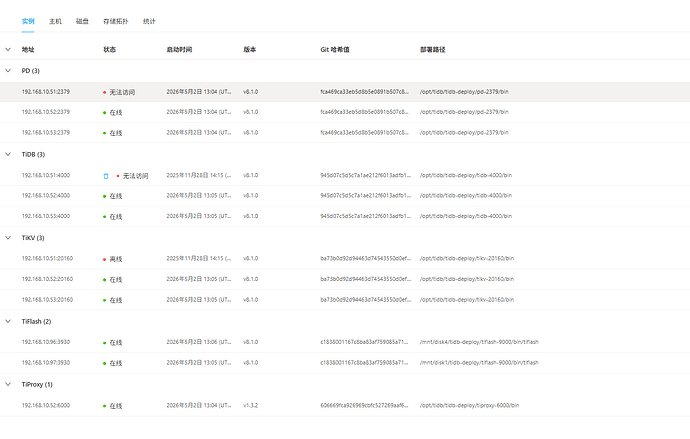Click the 状态 column header

pos(110,49)
